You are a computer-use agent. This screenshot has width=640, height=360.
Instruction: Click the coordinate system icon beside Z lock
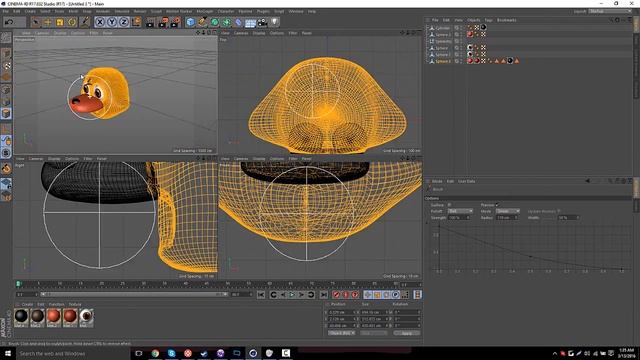coord(136,22)
